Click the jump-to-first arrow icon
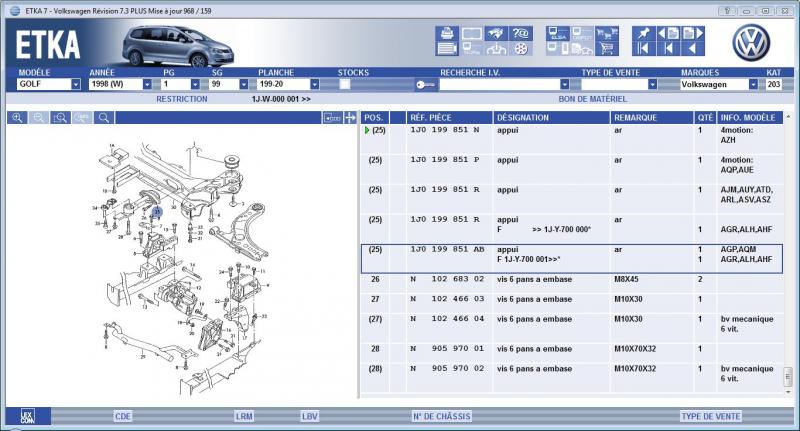Viewport: 800px width, 431px height. [643, 49]
